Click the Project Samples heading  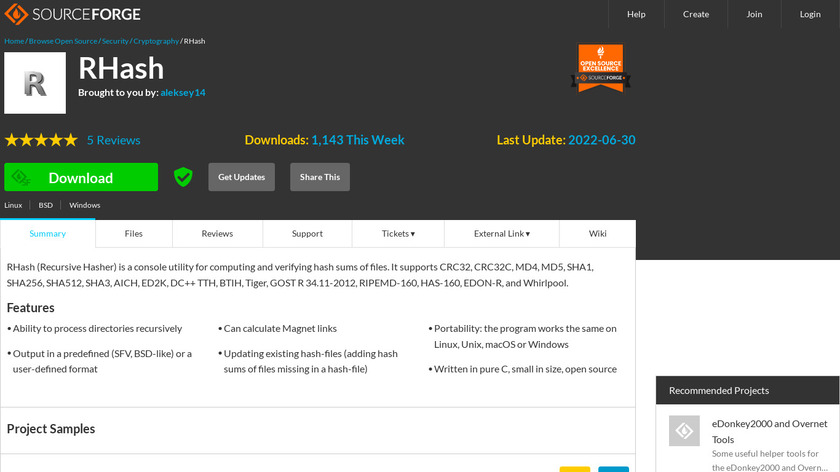(x=51, y=429)
